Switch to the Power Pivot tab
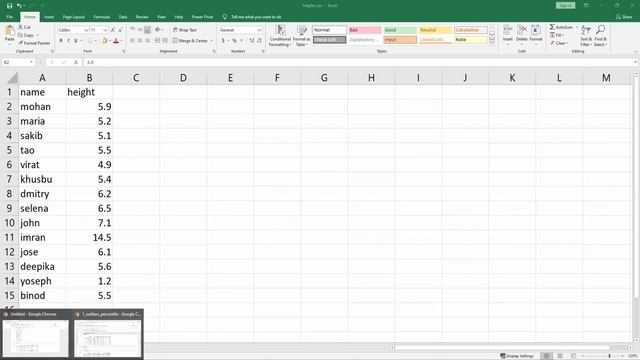Image resolution: width=640 pixels, height=360 pixels. pyautogui.click(x=202, y=17)
